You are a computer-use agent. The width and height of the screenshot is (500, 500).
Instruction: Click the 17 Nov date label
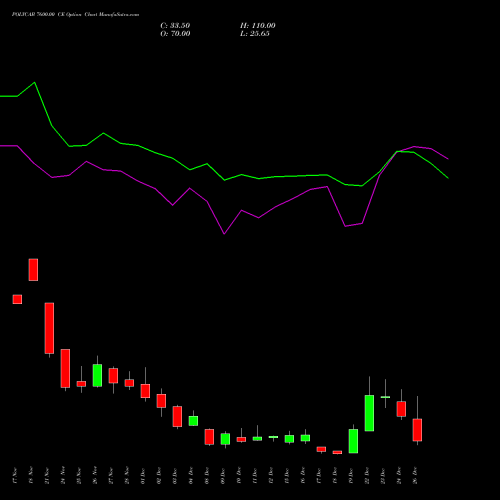click(15, 476)
